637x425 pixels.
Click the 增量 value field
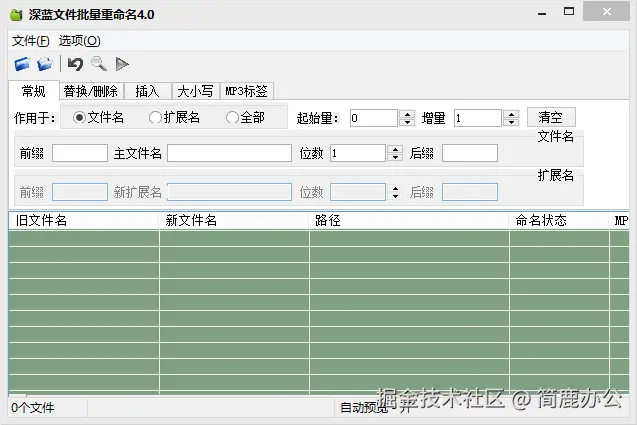point(478,118)
